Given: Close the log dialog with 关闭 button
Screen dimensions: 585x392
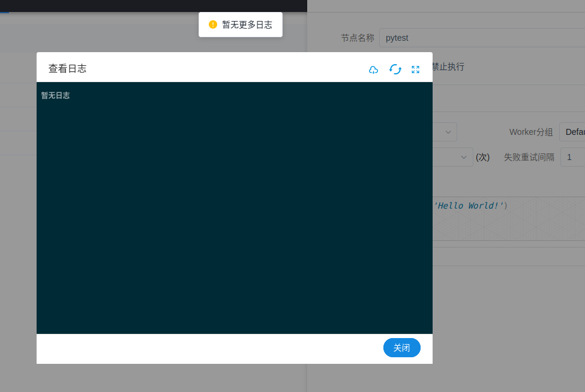Looking at the screenshot, I should point(402,348).
